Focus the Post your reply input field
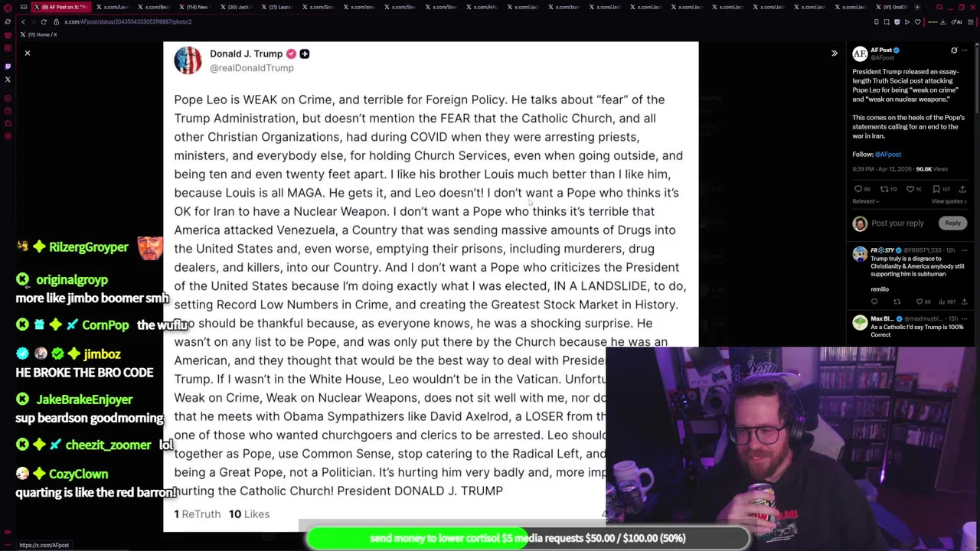The image size is (980, 551). (x=897, y=223)
